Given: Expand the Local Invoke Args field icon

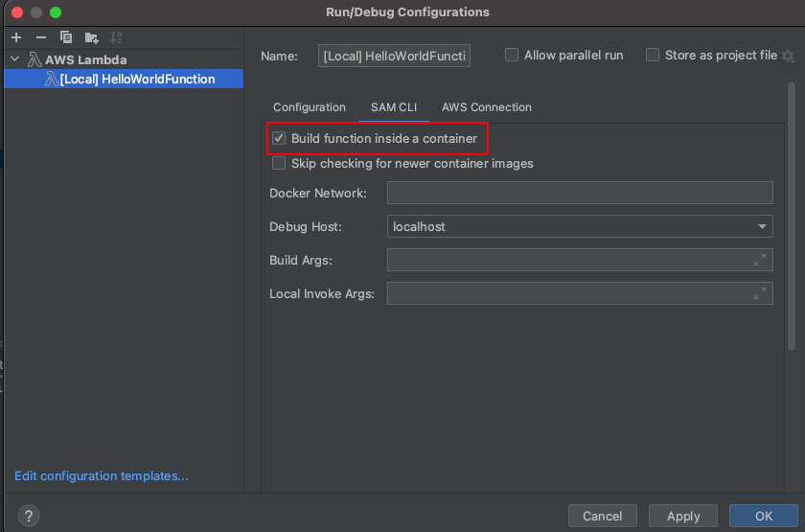Looking at the screenshot, I should [760, 293].
